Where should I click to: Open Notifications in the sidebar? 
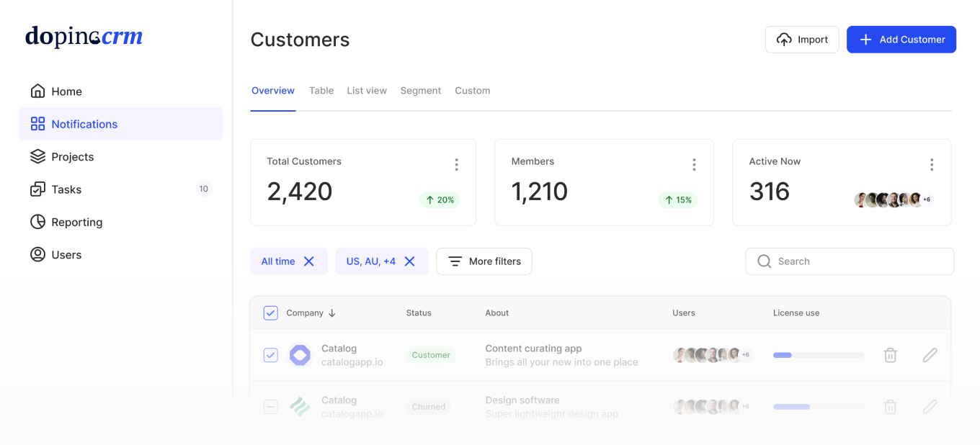(120, 124)
